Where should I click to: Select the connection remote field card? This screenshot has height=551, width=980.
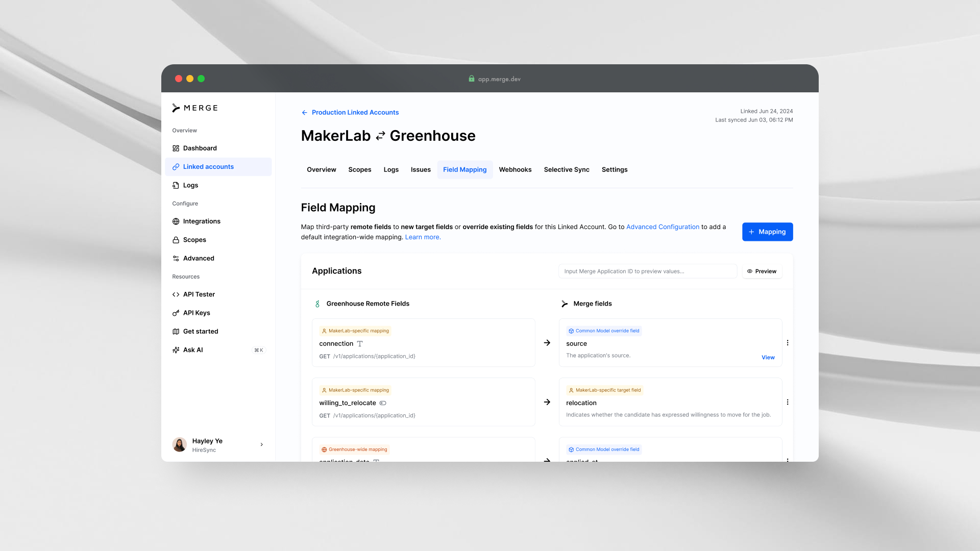(x=424, y=343)
